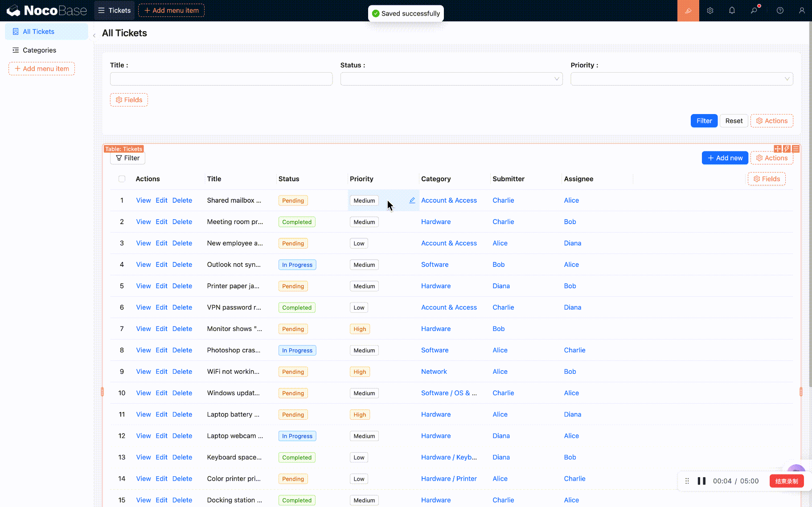Screen dimensions: 812x507
Task: Click the help question mark icon
Action: pyautogui.click(x=780, y=11)
